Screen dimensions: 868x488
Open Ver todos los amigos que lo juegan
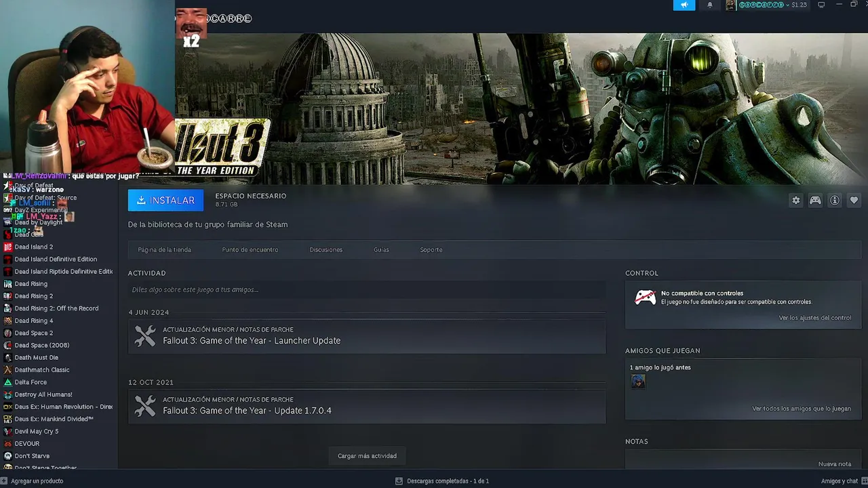(x=802, y=409)
